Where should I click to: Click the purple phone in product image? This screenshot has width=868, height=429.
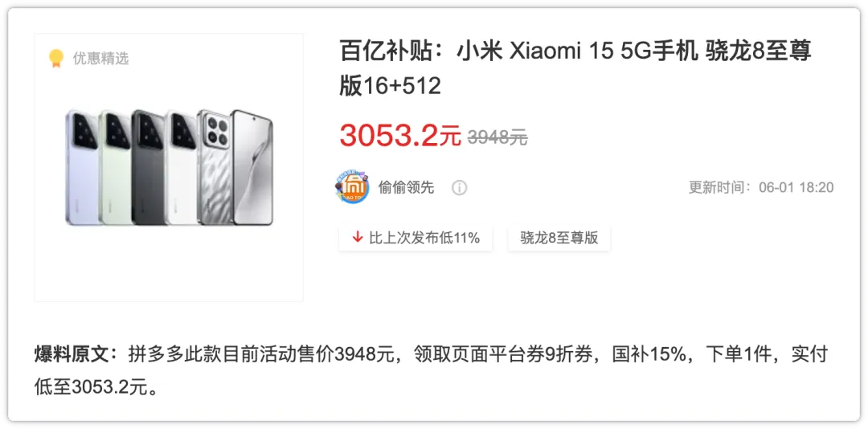coord(82,167)
